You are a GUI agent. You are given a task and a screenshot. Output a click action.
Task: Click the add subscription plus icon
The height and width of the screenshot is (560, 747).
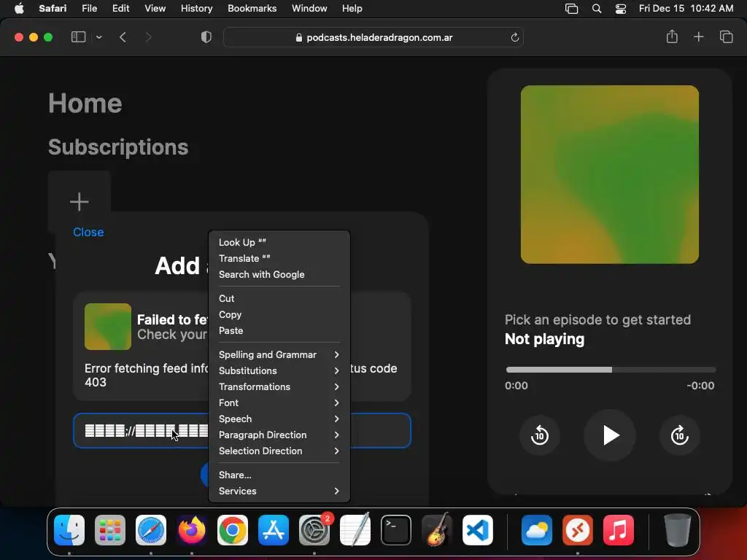pyautogui.click(x=79, y=202)
